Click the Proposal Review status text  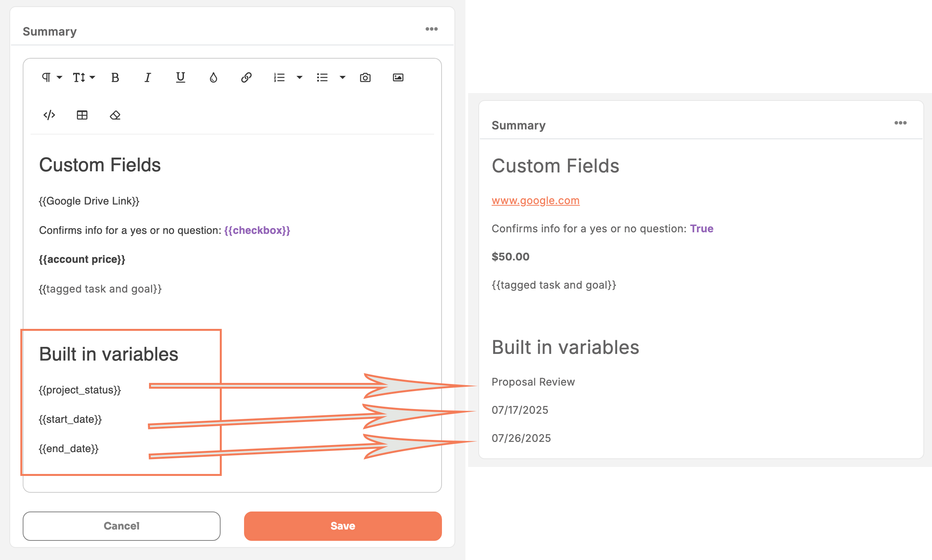click(533, 382)
